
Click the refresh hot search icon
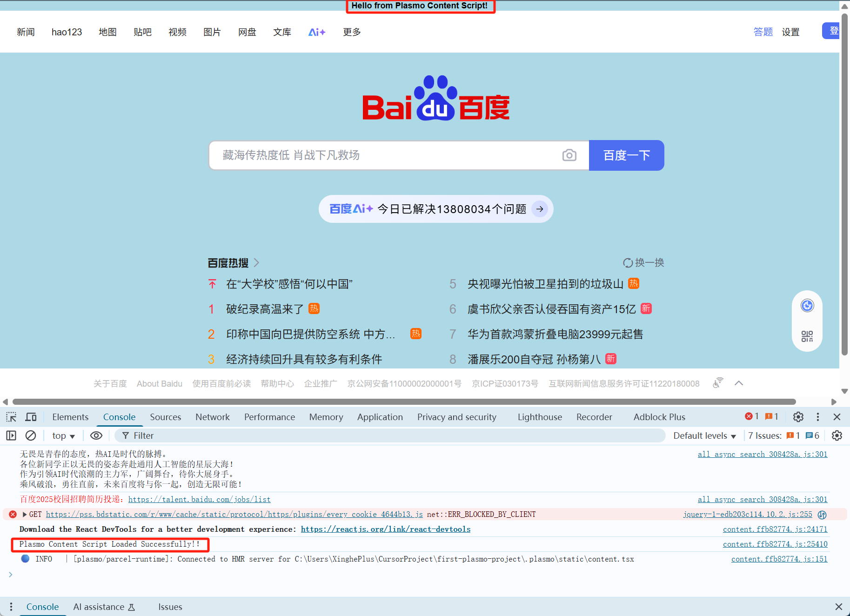[628, 263]
